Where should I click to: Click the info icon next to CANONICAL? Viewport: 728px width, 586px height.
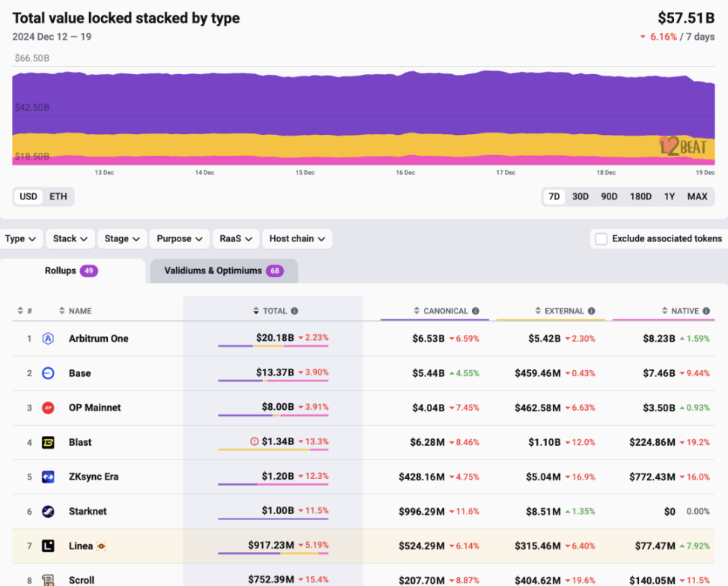476,311
